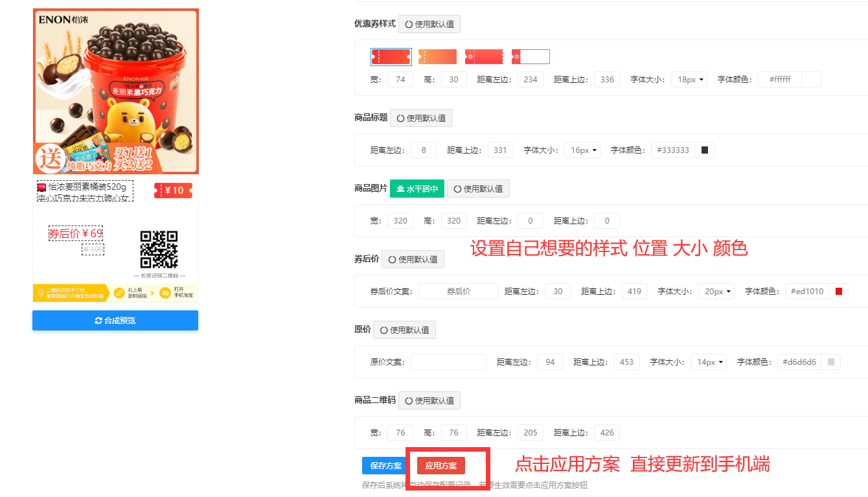868x497 pixels.
Task: Reset 商品标题 with 使用默认值
Action: (421, 118)
